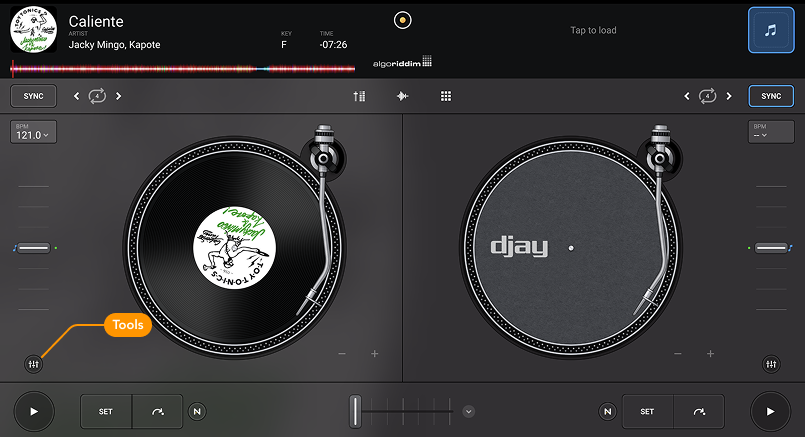Open the sampler pads grid icon
This screenshot has width=805, height=437.
coord(446,96)
